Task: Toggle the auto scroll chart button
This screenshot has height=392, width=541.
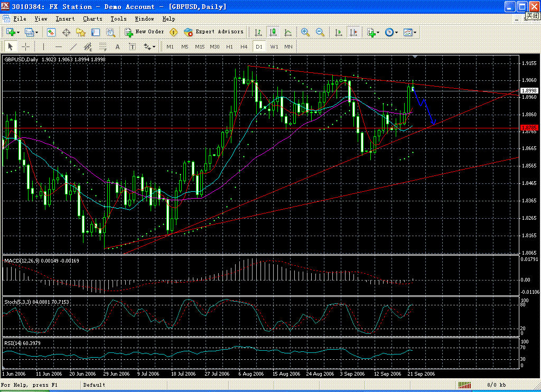Action: [x=338, y=32]
